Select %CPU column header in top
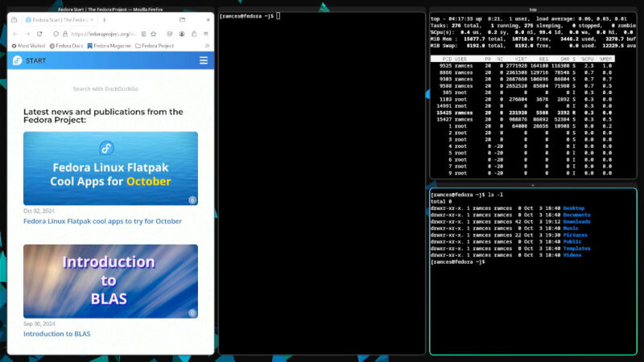This screenshot has width=644, height=362. tap(588, 59)
